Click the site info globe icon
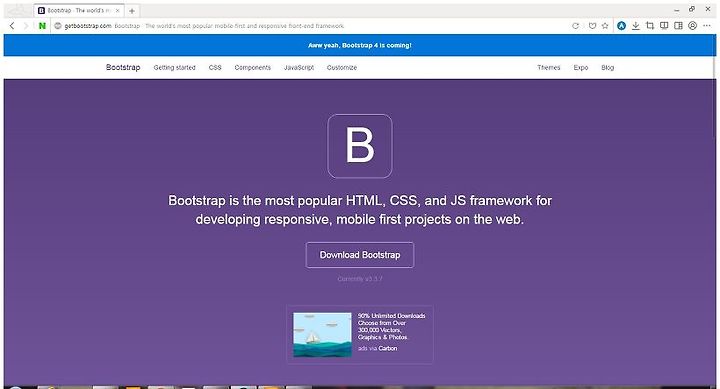Screen dimensions: 720x389 pos(58,26)
